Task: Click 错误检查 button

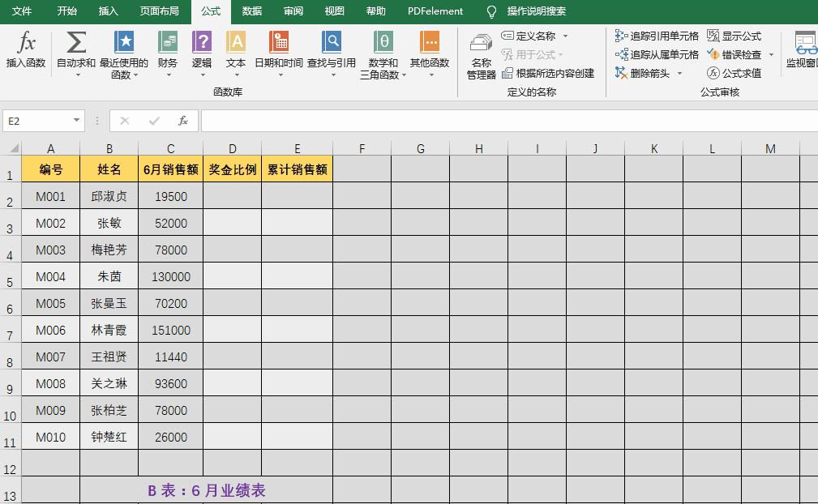Action: 734,55
